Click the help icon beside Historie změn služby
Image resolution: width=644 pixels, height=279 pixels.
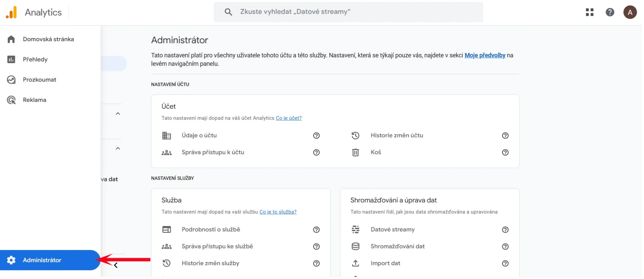(x=316, y=264)
